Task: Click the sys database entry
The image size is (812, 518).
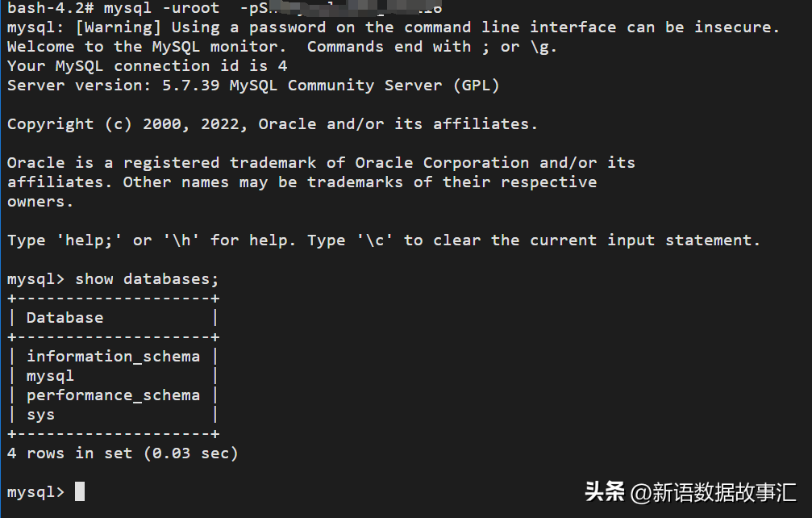Action: (x=40, y=415)
